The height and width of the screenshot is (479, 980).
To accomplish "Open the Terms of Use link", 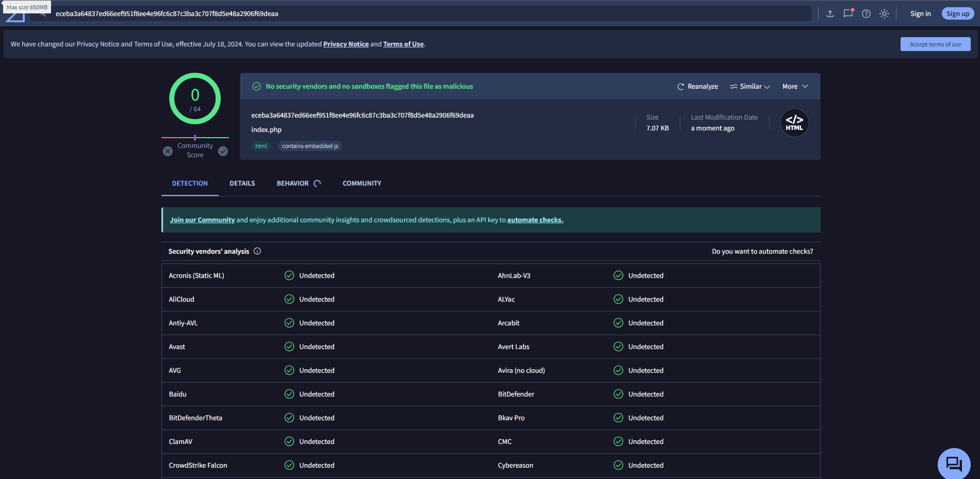I will [403, 44].
